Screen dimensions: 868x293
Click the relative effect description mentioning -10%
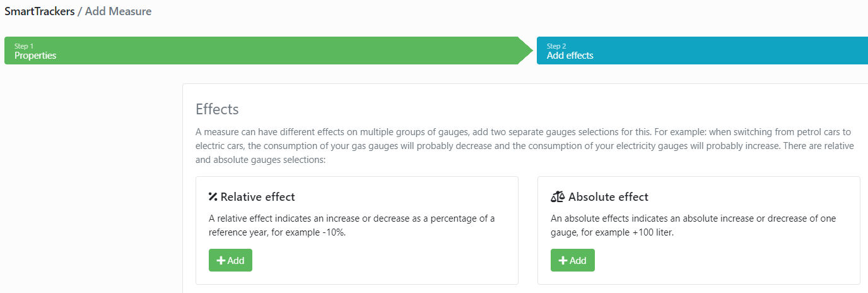tap(351, 225)
